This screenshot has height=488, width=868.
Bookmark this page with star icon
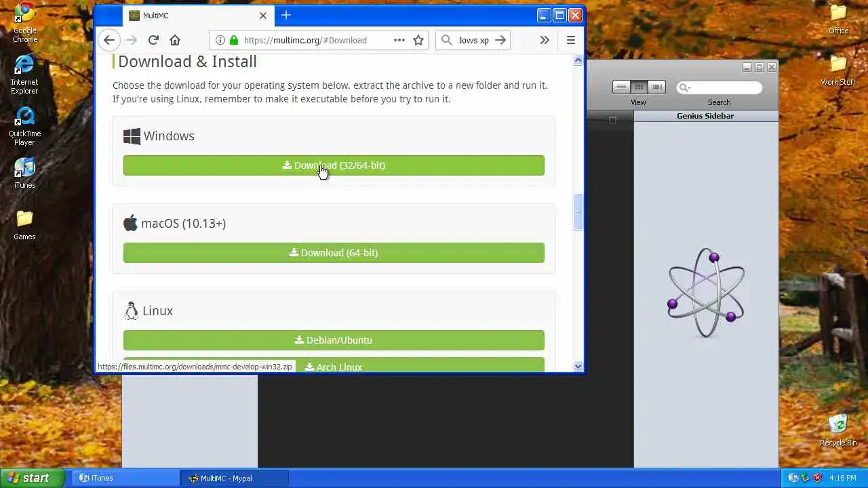[418, 40]
